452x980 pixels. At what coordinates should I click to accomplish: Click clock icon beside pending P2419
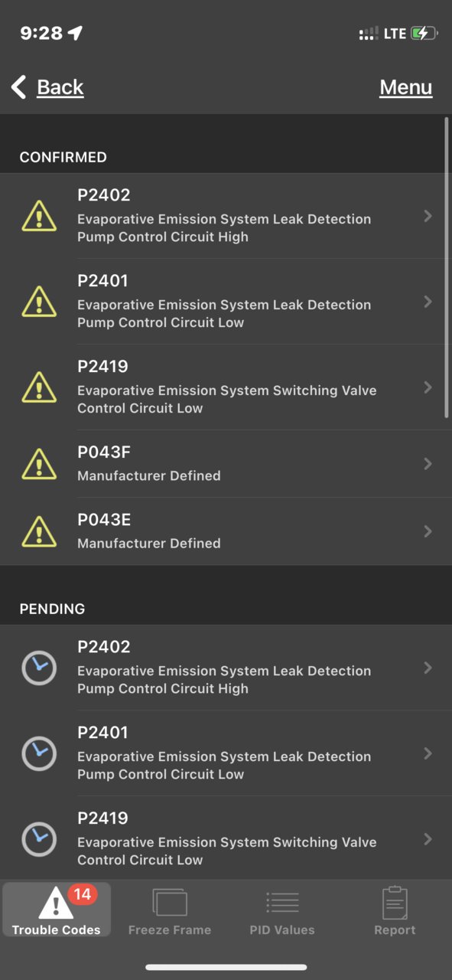tap(39, 839)
